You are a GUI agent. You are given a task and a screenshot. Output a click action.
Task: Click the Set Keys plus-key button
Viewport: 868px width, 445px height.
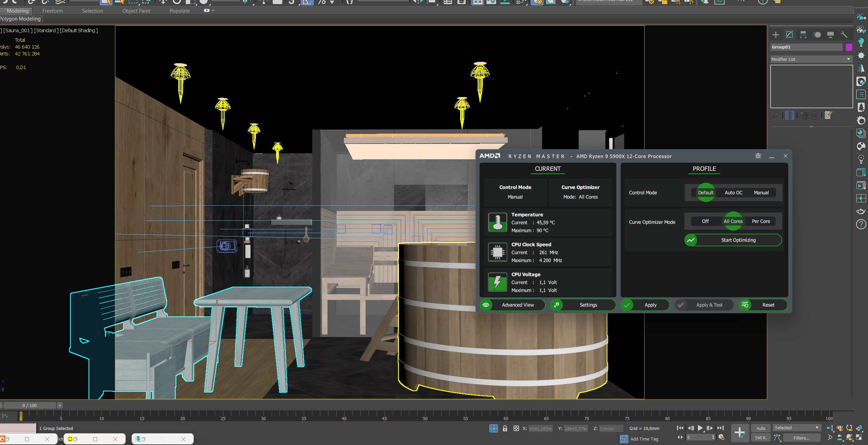pyautogui.click(x=739, y=433)
